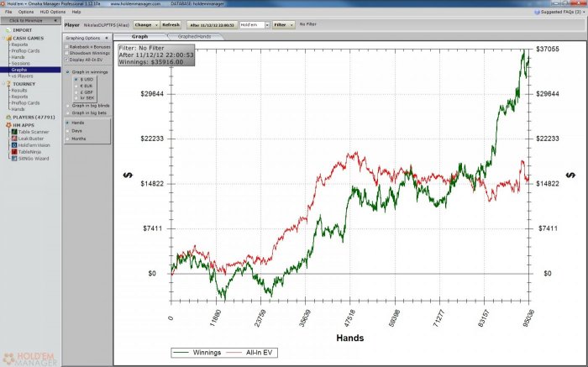Click the Winnings: $35916.00 info text
The height and width of the screenshot is (367, 588).
[151, 62]
